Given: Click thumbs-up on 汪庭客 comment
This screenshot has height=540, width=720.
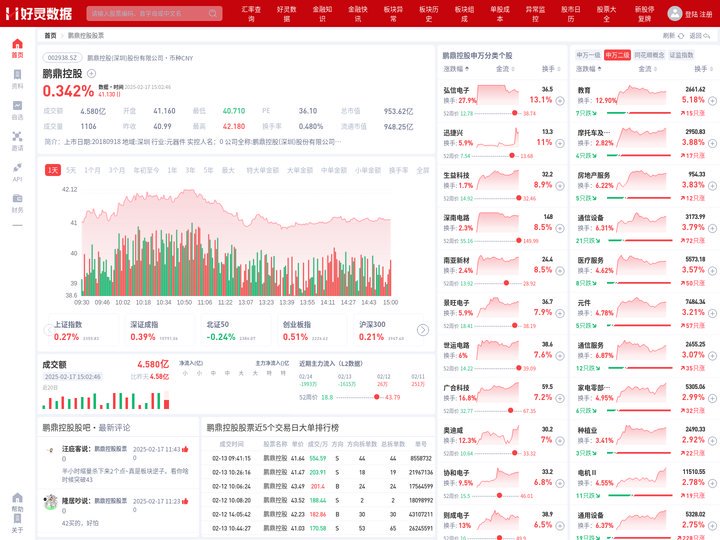Looking at the screenshot, I should (185, 449).
